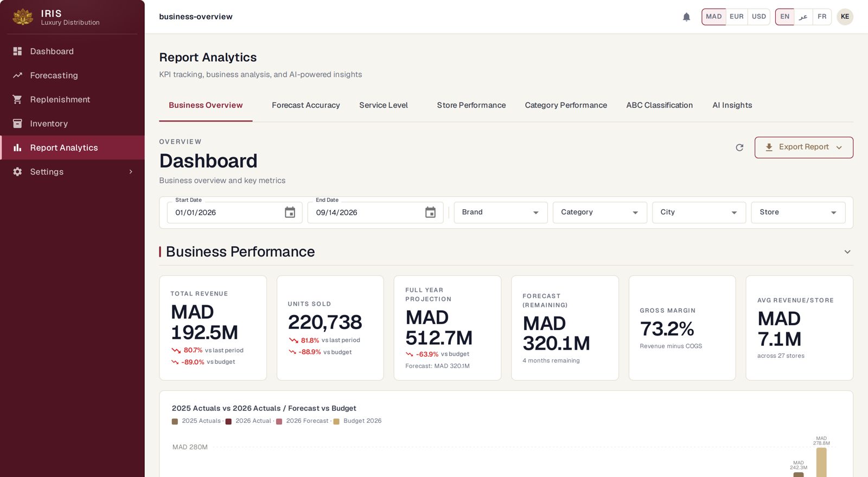This screenshot has height=477, width=868.
Task: Click 2026 Actual legend swatch
Action: pos(228,422)
